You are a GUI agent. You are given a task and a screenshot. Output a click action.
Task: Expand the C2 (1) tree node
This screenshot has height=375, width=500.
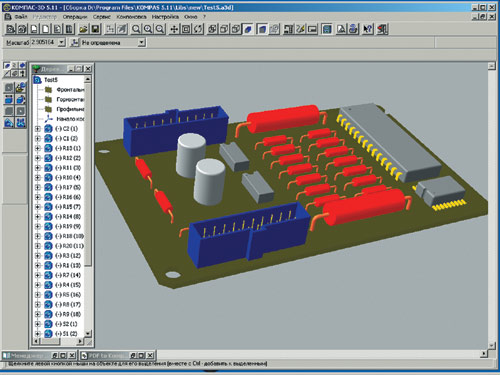tap(38, 129)
